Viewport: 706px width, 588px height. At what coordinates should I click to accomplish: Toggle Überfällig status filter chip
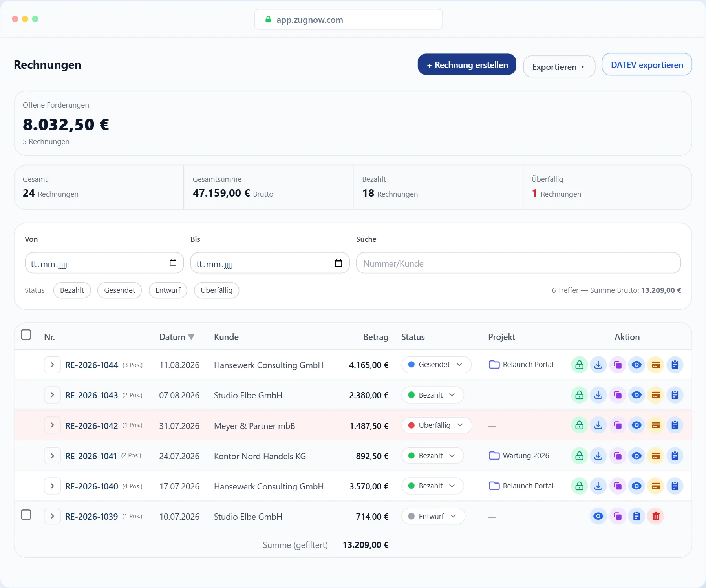[x=216, y=290]
